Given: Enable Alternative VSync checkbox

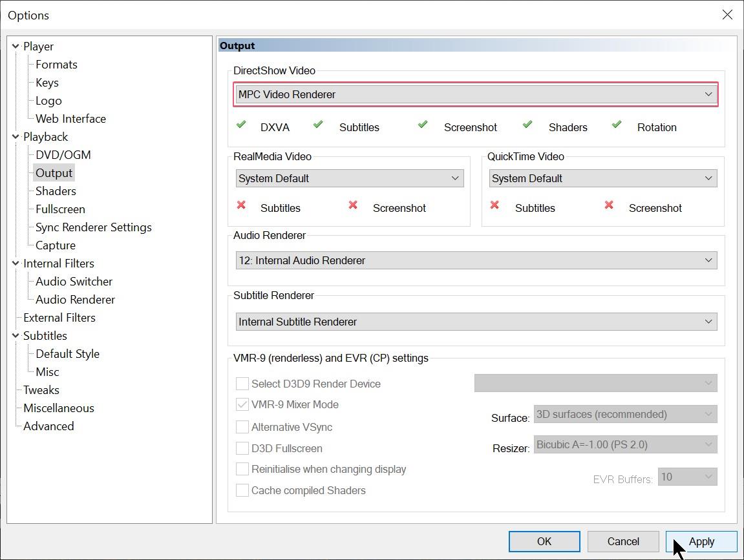Looking at the screenshot, I should 242,427.
